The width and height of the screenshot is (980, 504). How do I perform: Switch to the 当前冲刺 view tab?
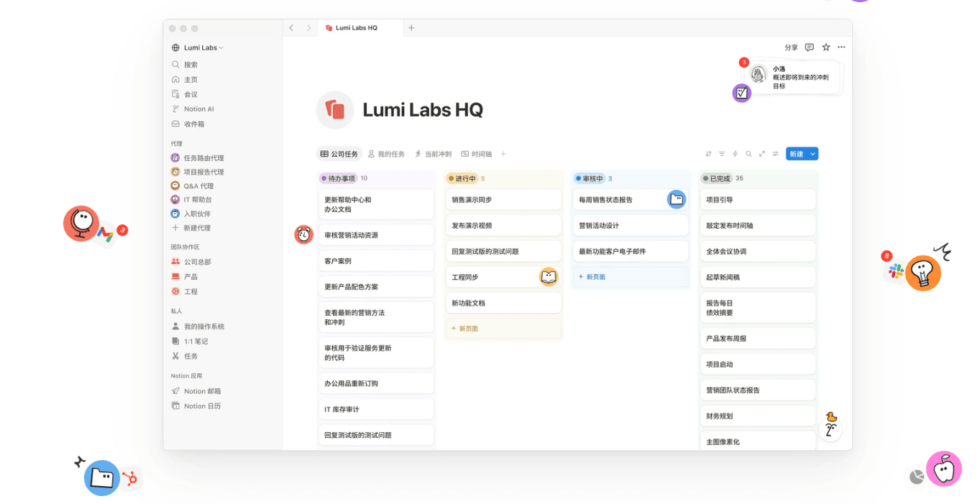pos(433,154)
